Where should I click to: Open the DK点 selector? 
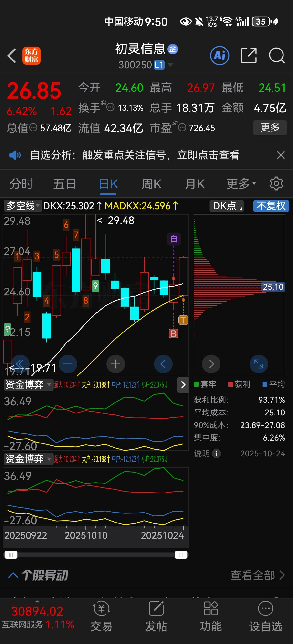click(x=227, y=206)
